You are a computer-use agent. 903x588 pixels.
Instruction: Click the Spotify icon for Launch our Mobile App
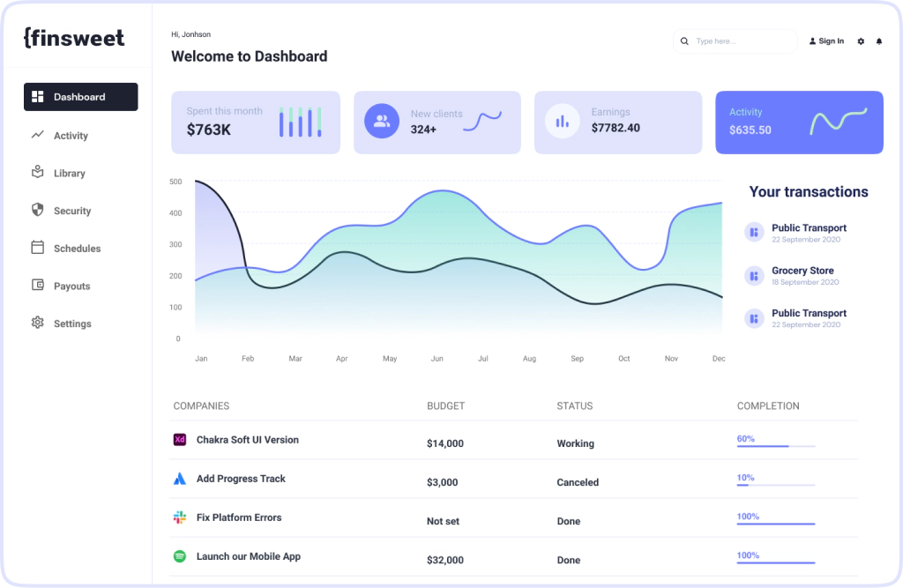coord(179,556)
